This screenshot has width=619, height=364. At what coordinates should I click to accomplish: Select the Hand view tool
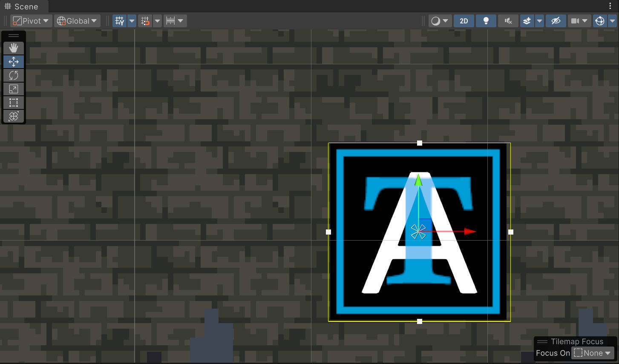click(14, 48)
